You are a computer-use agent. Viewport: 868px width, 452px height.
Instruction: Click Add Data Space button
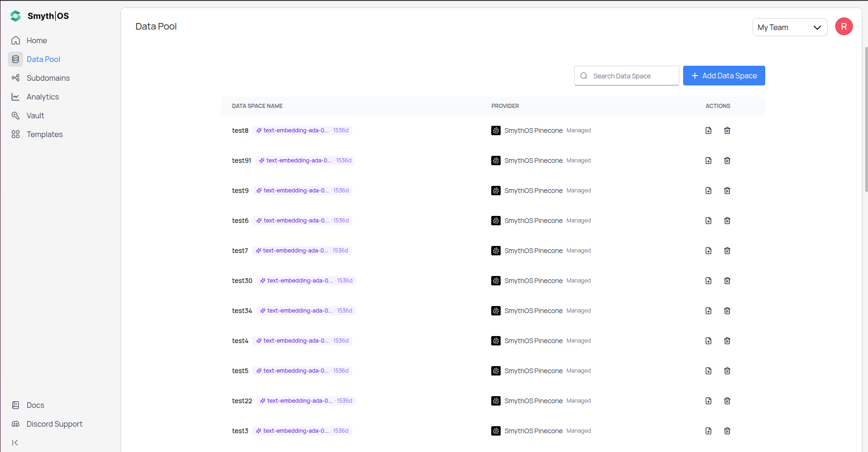[x=723, y=76]
